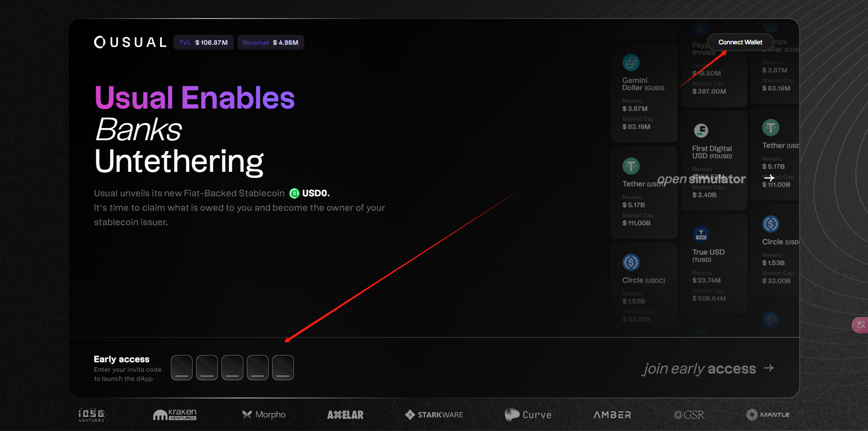
Task: Click the IOSG Ventures logo
Action: (x=92, y=415)
